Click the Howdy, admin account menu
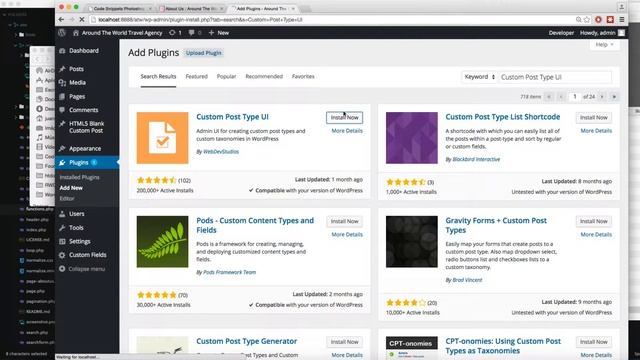Screen dimensions: 640x360 click(602, 33)
